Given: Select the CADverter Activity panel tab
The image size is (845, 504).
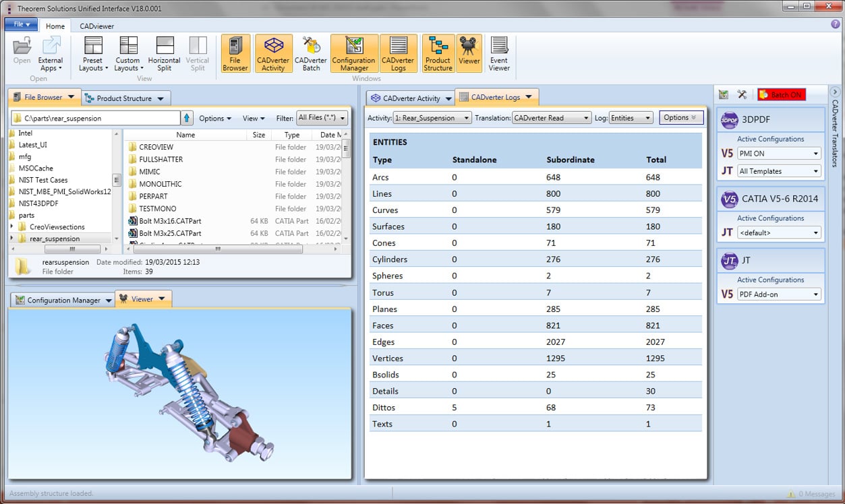Looking at the screenshot, I should pos(410,98).
